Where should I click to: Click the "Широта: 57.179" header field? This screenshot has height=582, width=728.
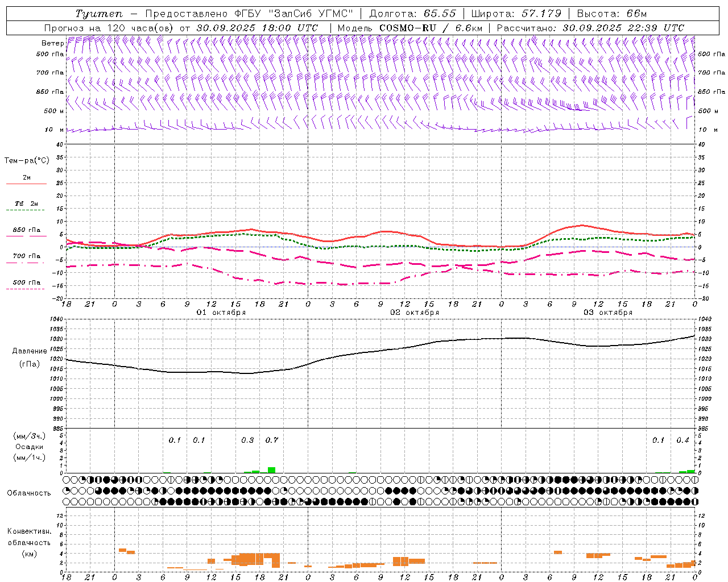(x=516, y=14)
